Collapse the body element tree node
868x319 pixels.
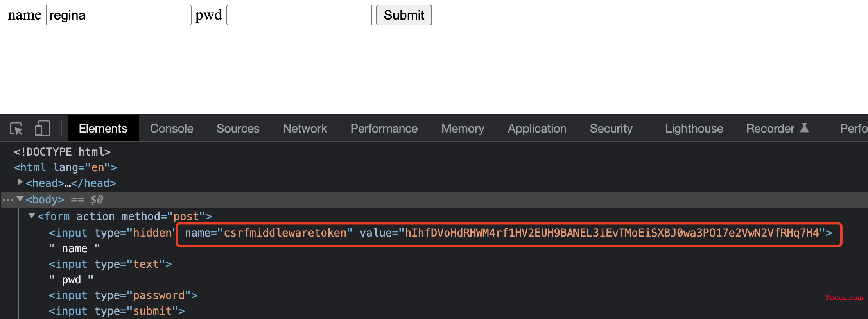click(x=20, y=199)
